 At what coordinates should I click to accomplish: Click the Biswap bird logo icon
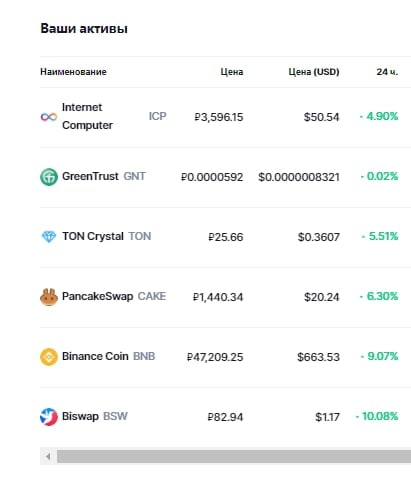(x=49, y=417)
